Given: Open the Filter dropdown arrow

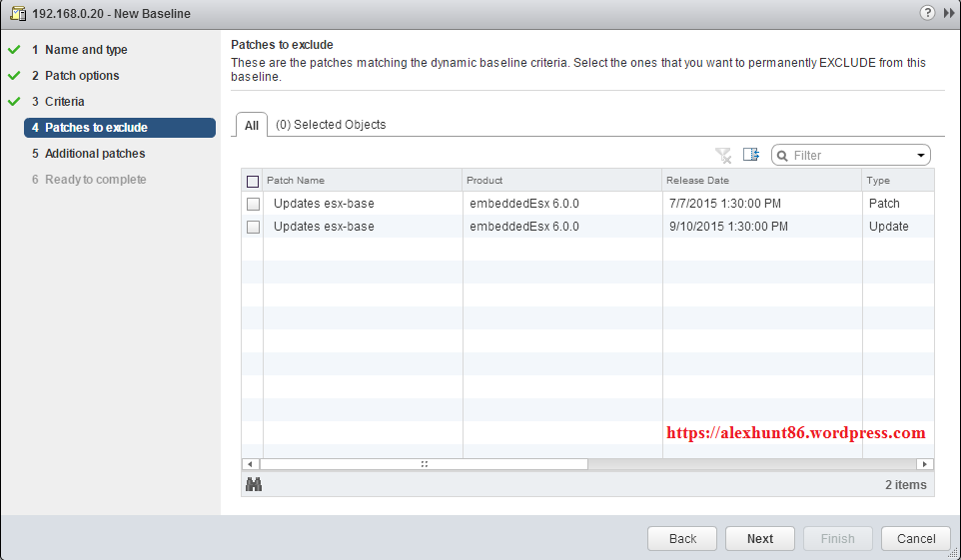Looking at the screenshot, I should [920, 156].
